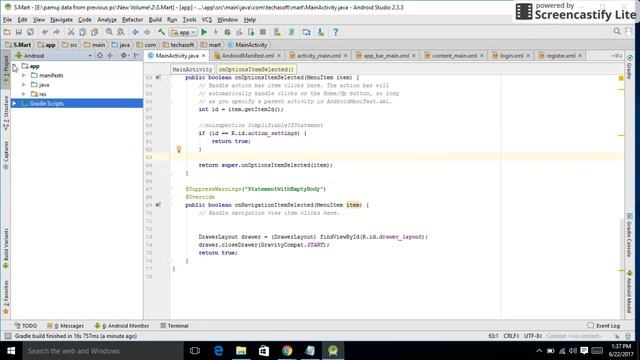640x360 pixels.
Task: Click the Scroll from Source target icon
Action: tap(100, 56)
